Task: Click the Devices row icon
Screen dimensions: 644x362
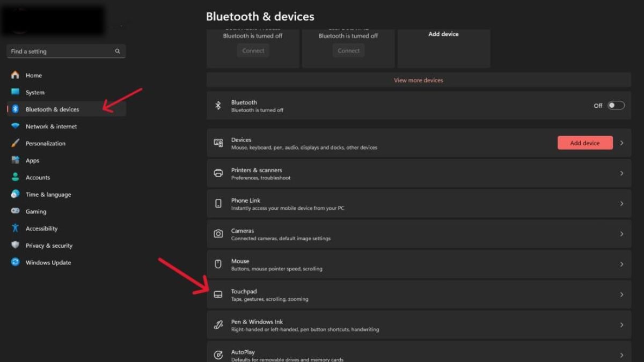Action: pos(218,143)
